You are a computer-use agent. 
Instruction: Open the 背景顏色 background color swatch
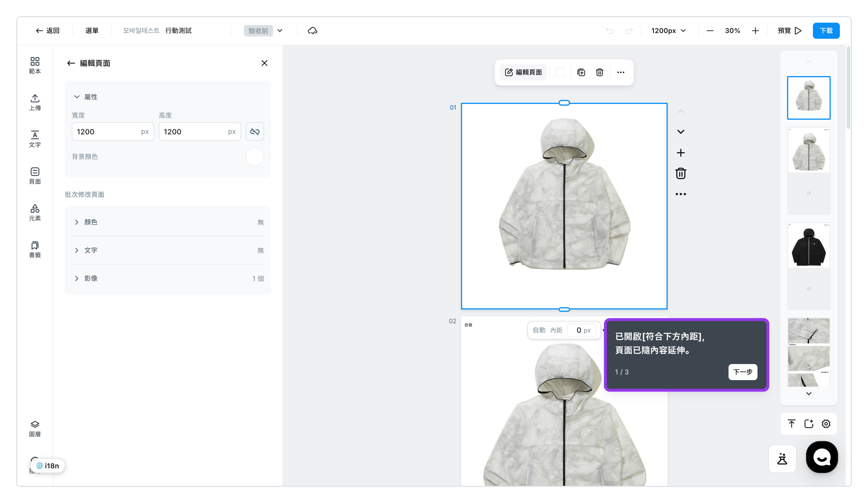(x=255, y=157)
